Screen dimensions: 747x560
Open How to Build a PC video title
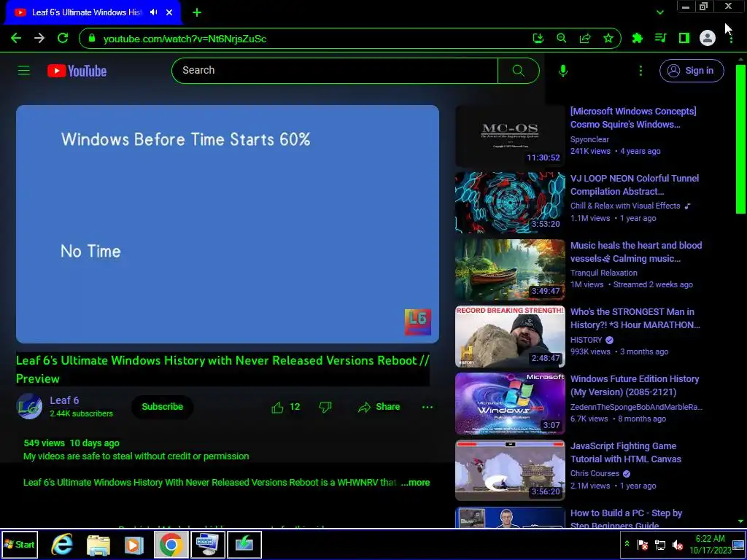[626, 518]
